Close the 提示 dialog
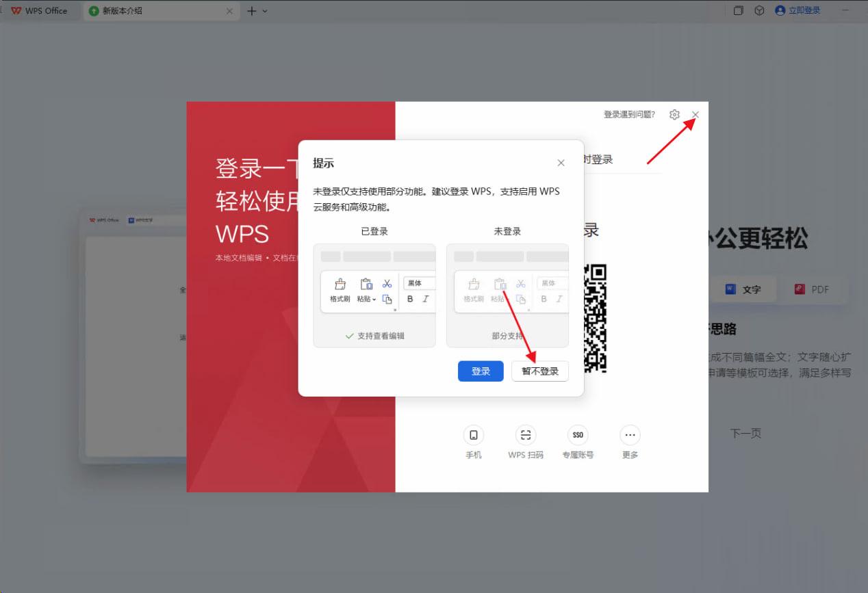This screenshot has height=593, width=868. coord(561,163)
